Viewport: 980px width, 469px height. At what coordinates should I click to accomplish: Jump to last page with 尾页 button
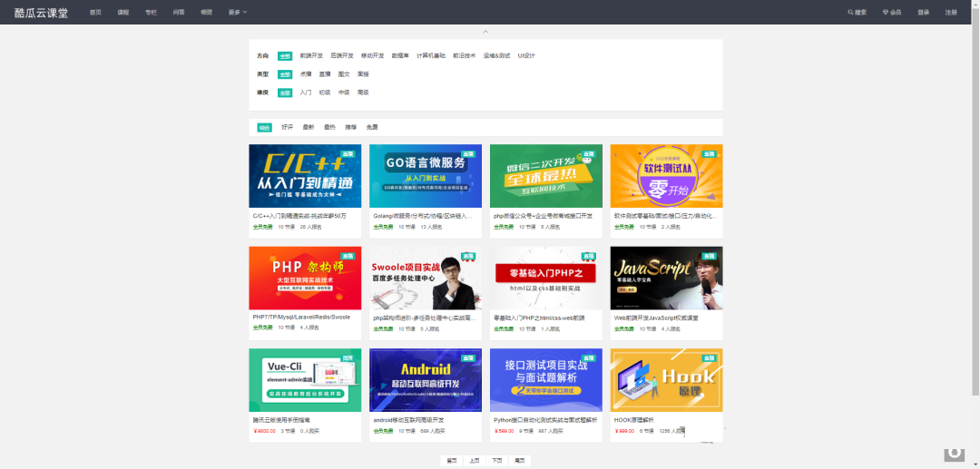(x=520, y=461)
